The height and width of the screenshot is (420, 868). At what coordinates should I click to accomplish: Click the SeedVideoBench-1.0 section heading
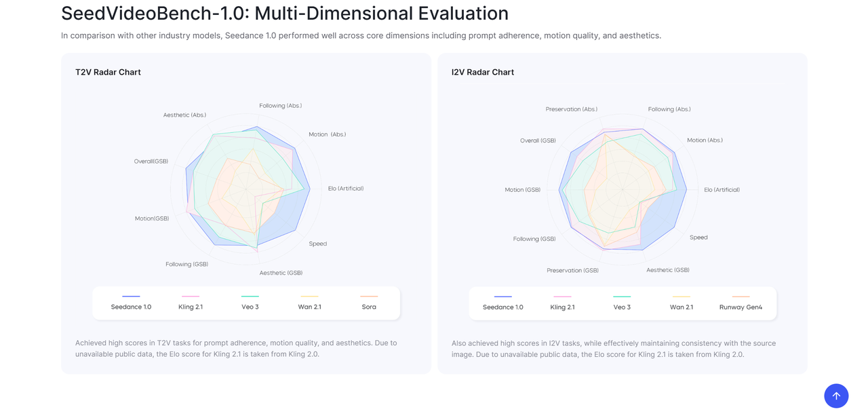[x=285, y=13]
